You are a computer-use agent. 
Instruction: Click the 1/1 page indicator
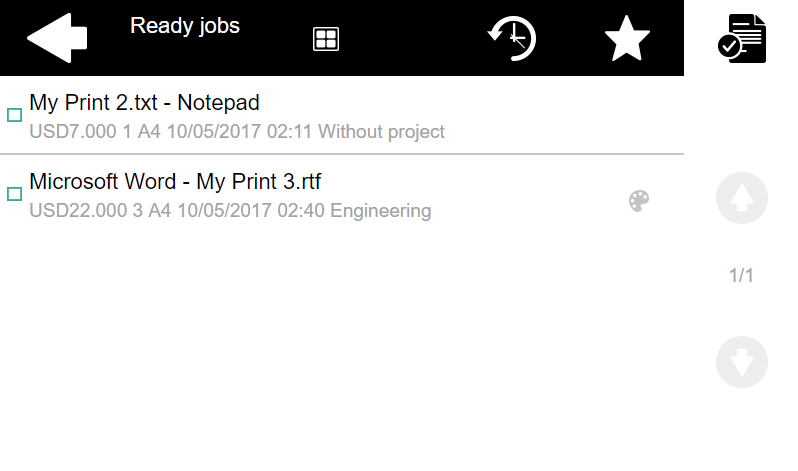click(741, 276)
